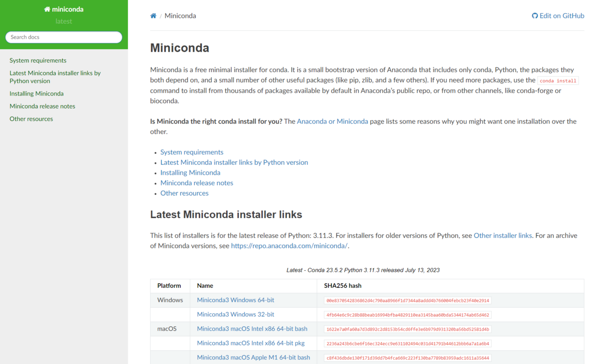Click the Edit on GitHub link
The image size is (598, 364).
tap(558, 16)
